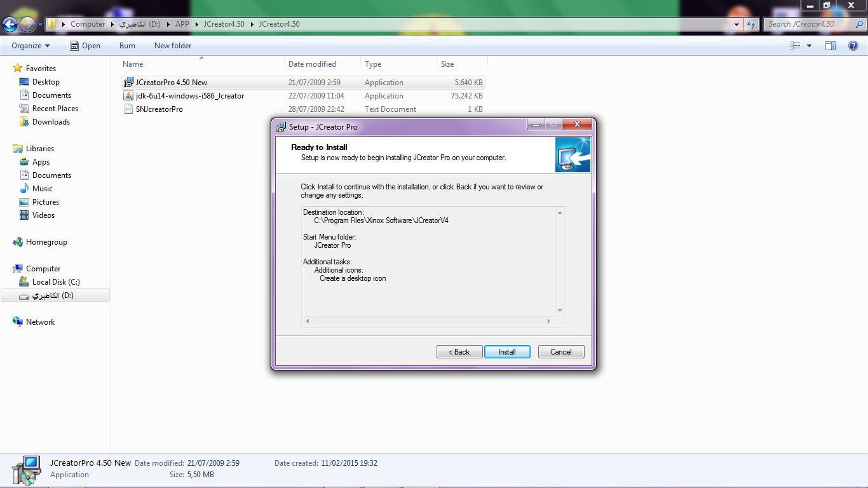Image resolution: width=868 pixels, height=488 pixels.
Task: Click the jdk Java installer icon
Action: (128, 96)
